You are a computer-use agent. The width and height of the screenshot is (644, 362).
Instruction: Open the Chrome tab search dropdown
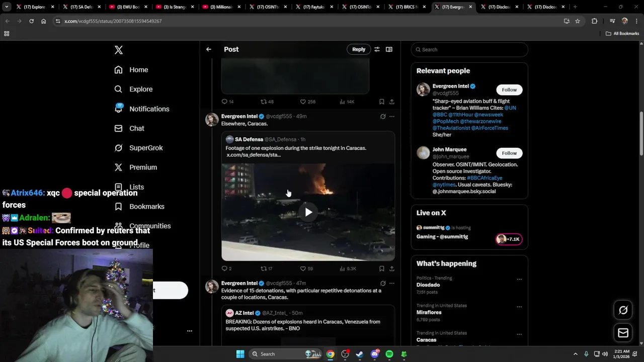tap(7, 7)
